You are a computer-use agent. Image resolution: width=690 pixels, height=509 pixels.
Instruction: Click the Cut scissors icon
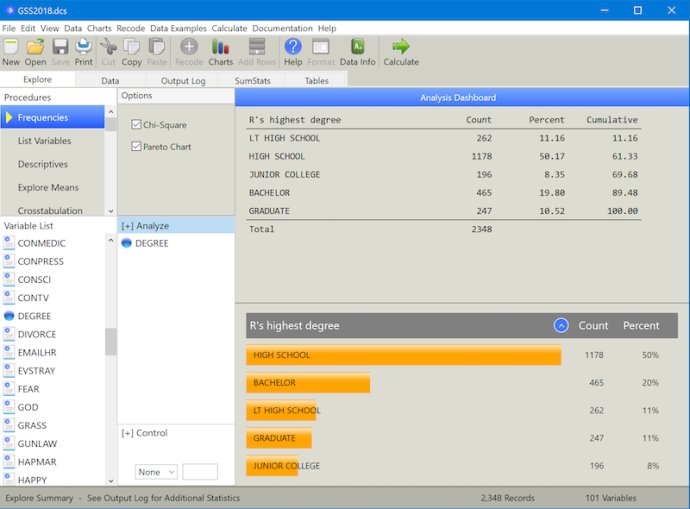(x=108, y=47)
